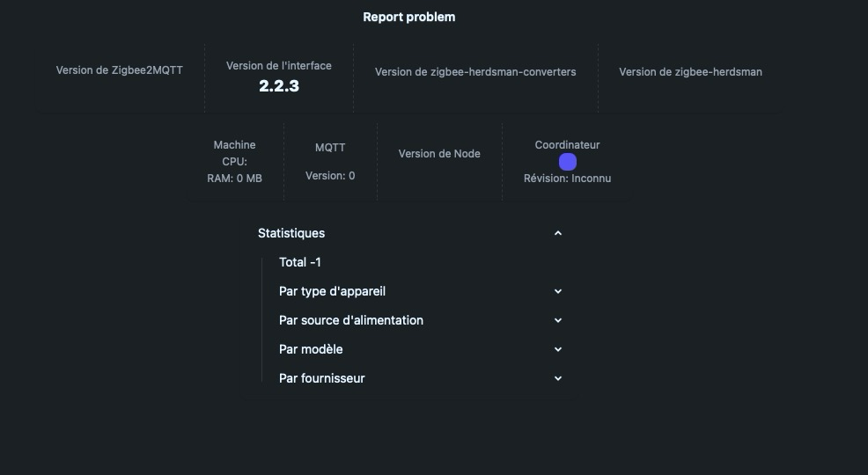Select the Statistiques heading text
868x475 pixels.
coord(291,233)
